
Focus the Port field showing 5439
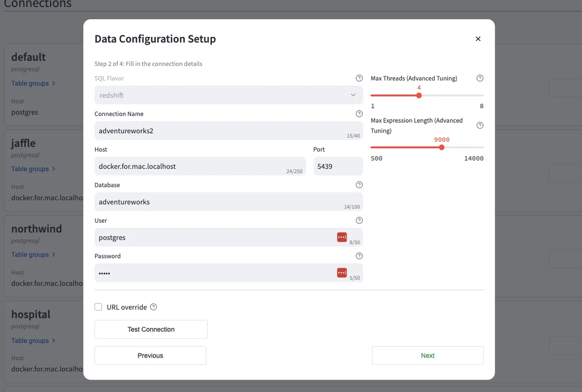click(x=338, y=166)
